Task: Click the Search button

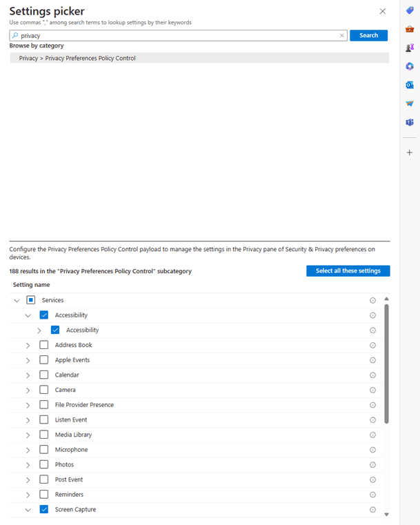Action: click(368, 35)
